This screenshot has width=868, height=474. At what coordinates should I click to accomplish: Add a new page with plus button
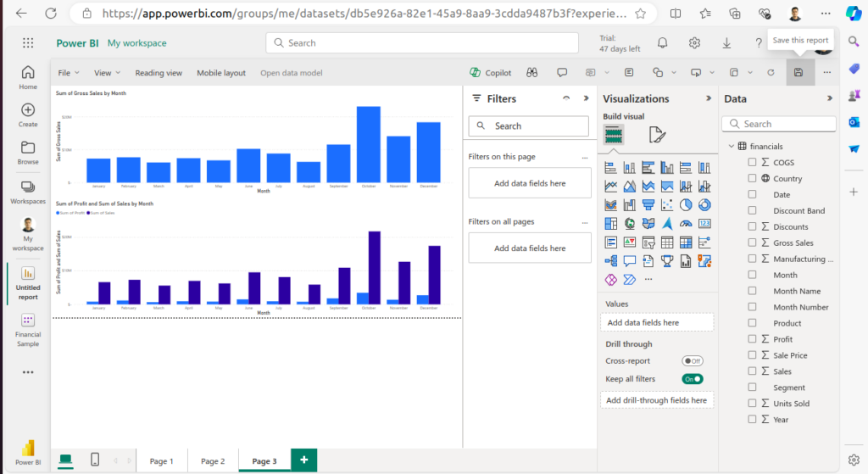303,460
